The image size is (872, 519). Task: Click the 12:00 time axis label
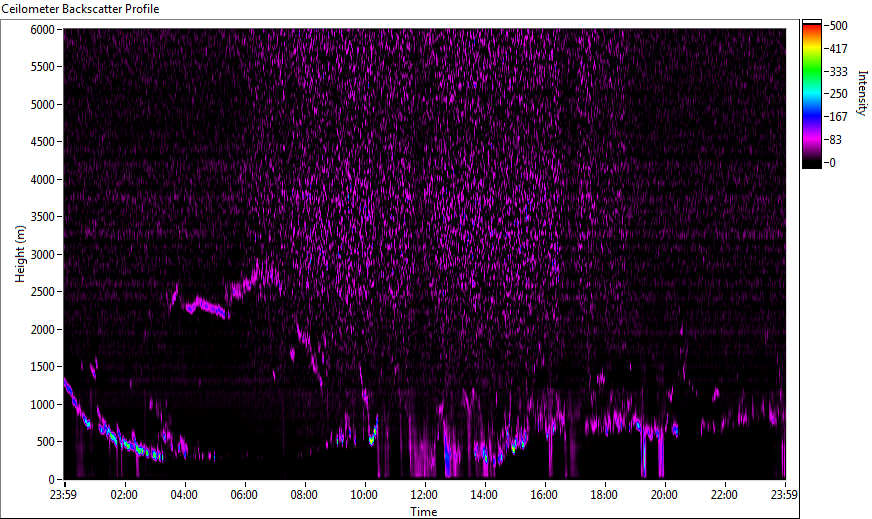pyautogui.click(x=424, y=495)
